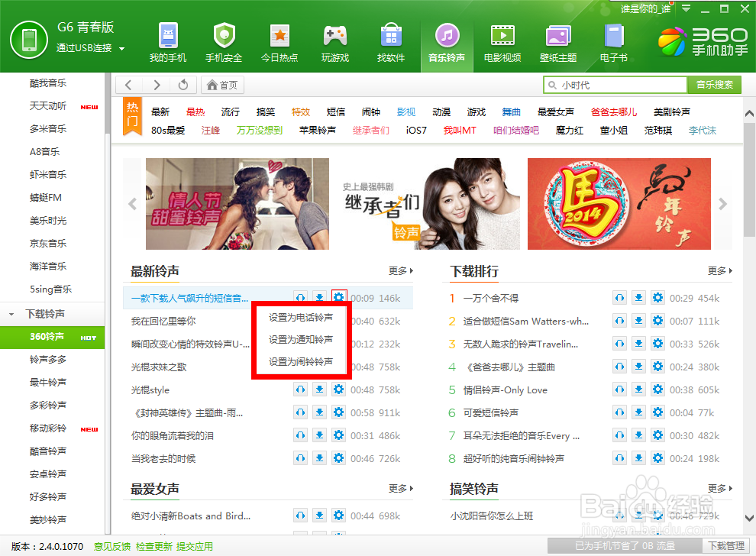Choose 设置为通知铃声 from popup menu
Viewport: 756px width, 556px height.
click(300, 340)
